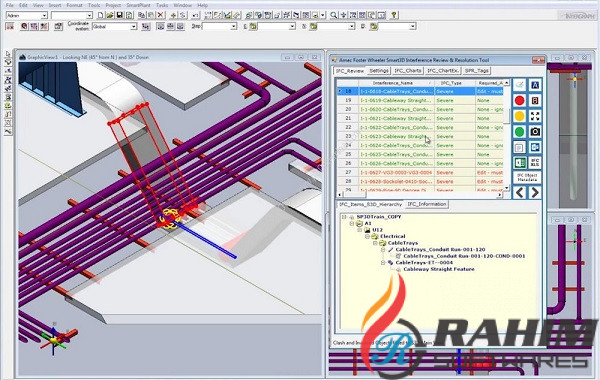Collapse CableTrays_Conduit Run-001-120 node
Screen dimensions: 600x380
[383, 250]
